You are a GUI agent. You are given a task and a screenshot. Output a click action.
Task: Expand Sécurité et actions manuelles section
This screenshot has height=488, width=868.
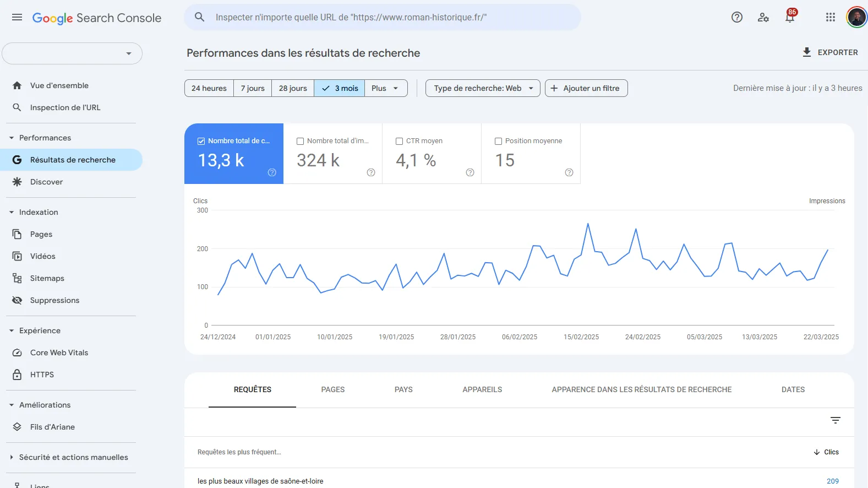12,457
